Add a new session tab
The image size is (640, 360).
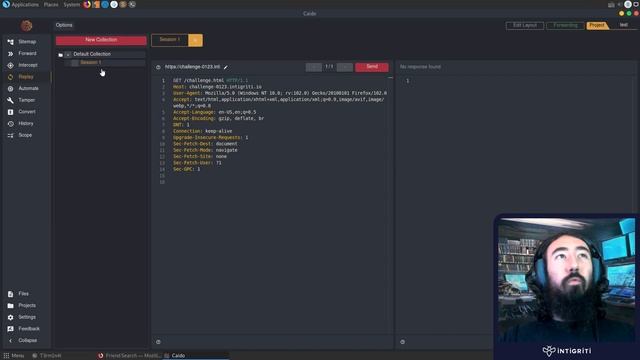pyautogui.click(x=196, y=40)
